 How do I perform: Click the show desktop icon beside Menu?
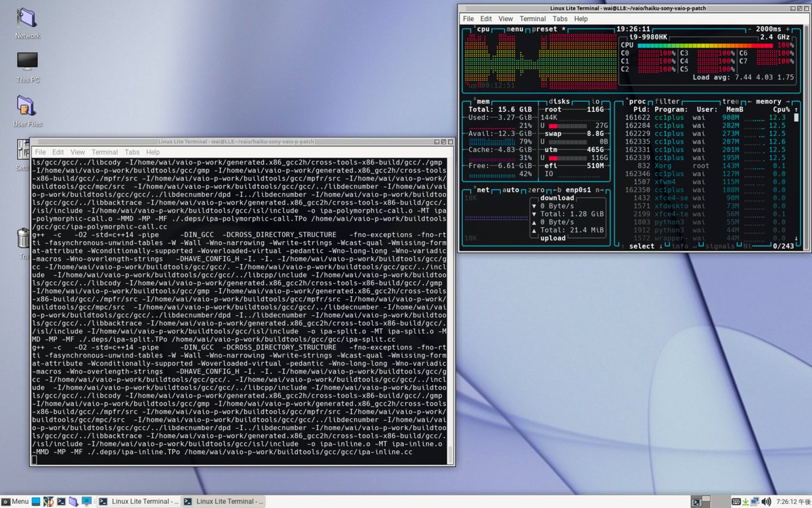pyautogui.click(x=37, y=501)
